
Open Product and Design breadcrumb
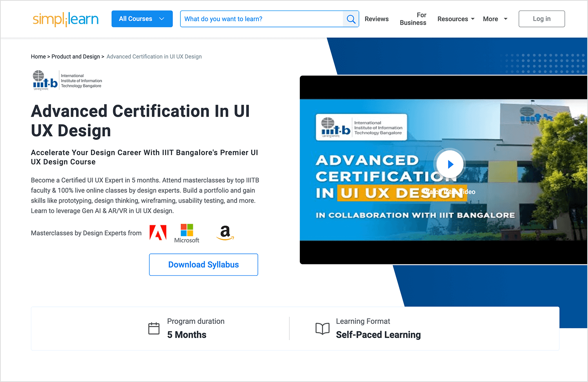tap(76, 56)
